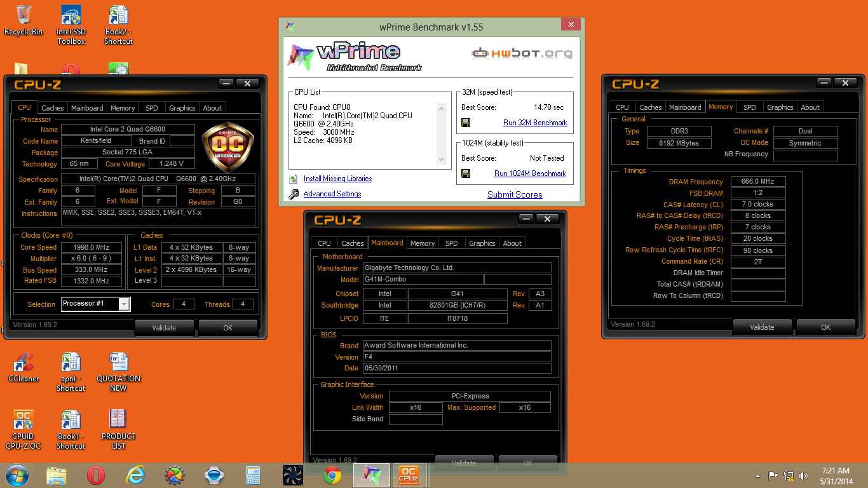Viewport: 868px width, 488px height.
Task: Click Validate in the Memory CPU-Z window
Action: tap(762, 327)
